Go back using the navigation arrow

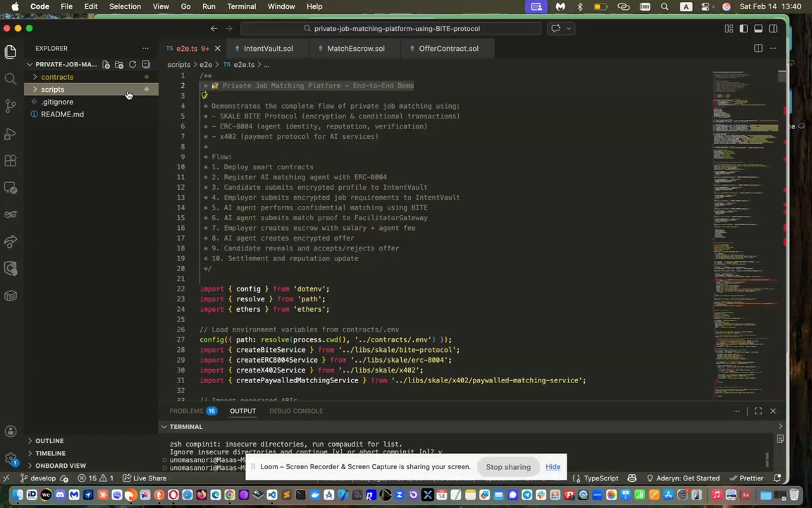[x=214, y=28]
